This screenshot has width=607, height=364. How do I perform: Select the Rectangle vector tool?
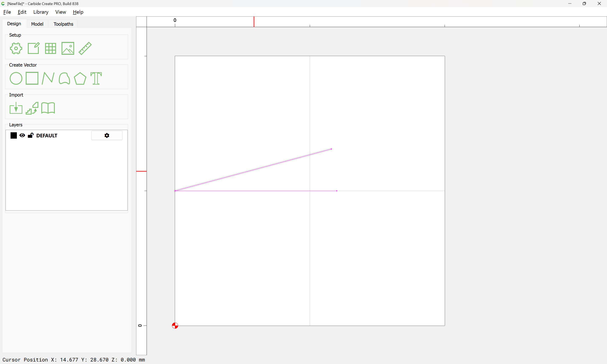pyautogui.click(x=32, y=78)
